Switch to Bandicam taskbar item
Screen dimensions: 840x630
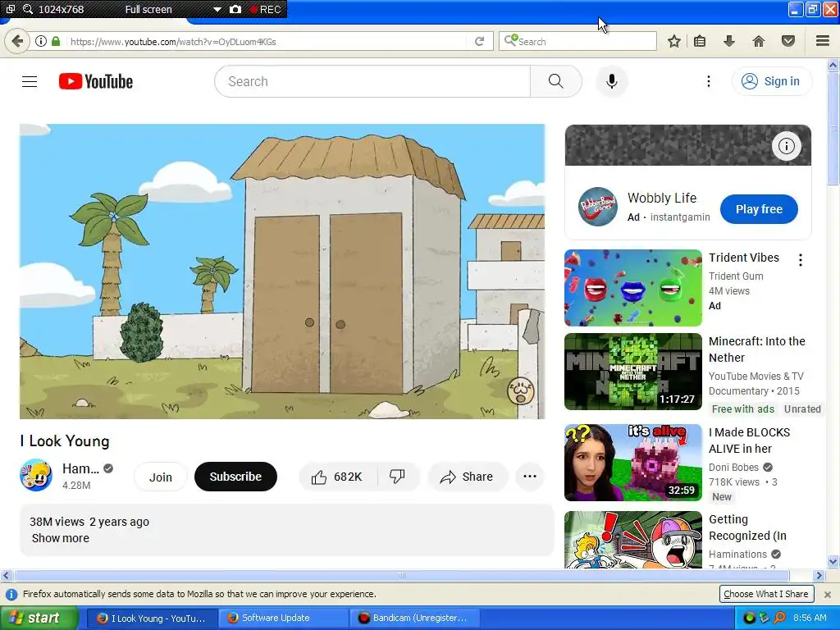pyautogui.click(x=414, y=619)
